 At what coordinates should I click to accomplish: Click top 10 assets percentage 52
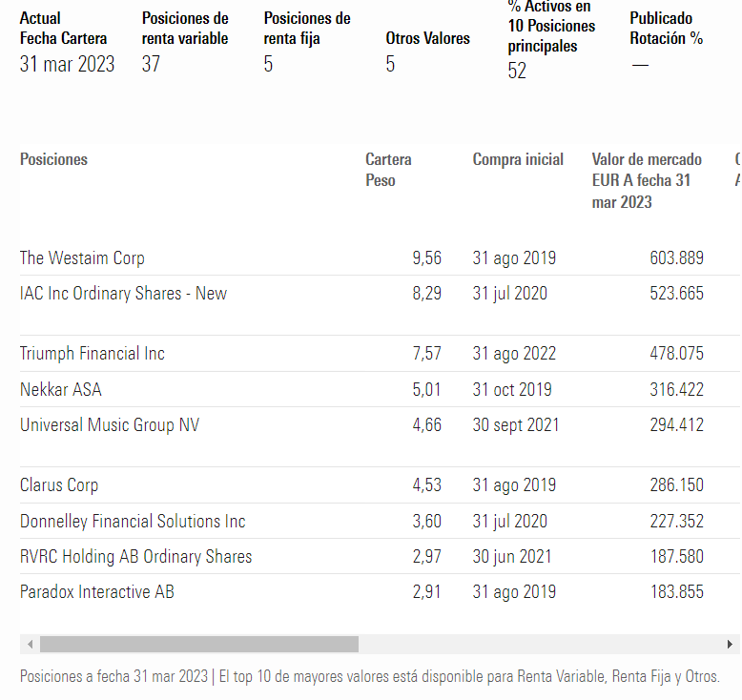tap(517, 71)
